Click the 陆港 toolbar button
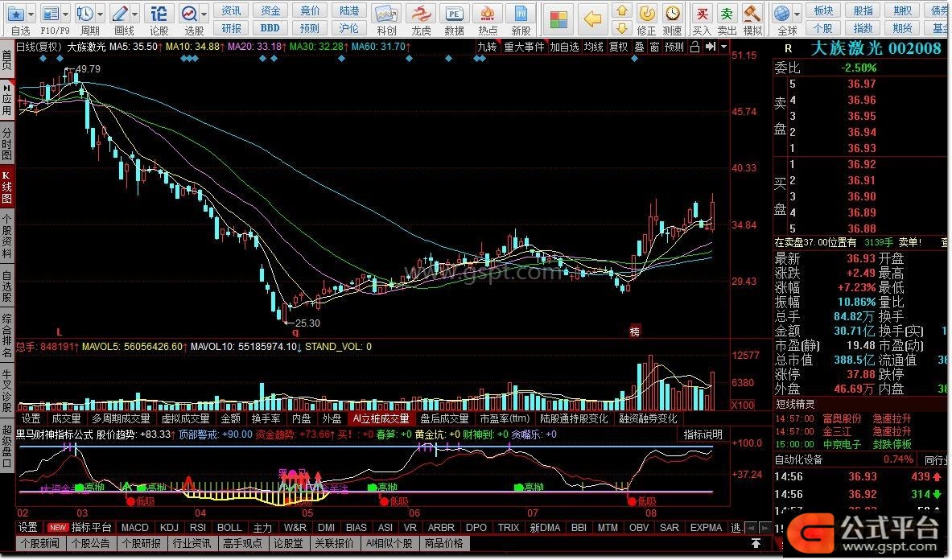Viewport: 952px width, 560px height. tap(349, 11)
